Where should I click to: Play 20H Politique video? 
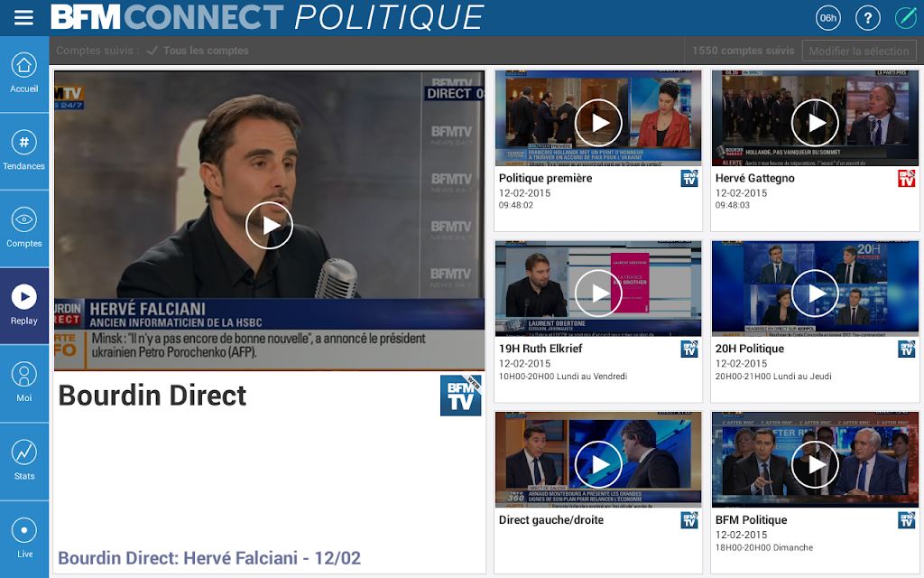coord(815,294)
